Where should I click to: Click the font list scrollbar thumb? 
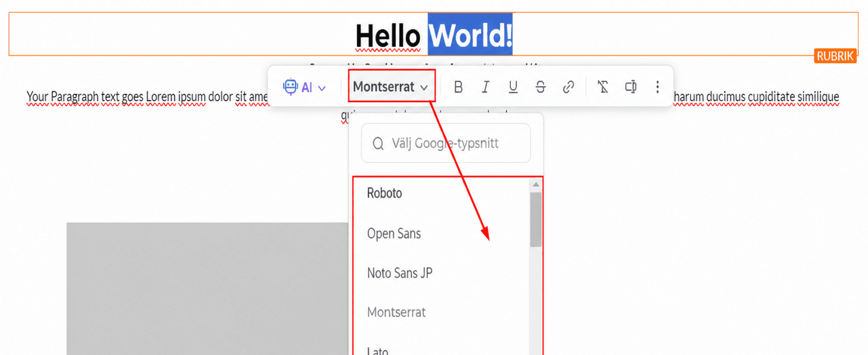coord(536,219)
